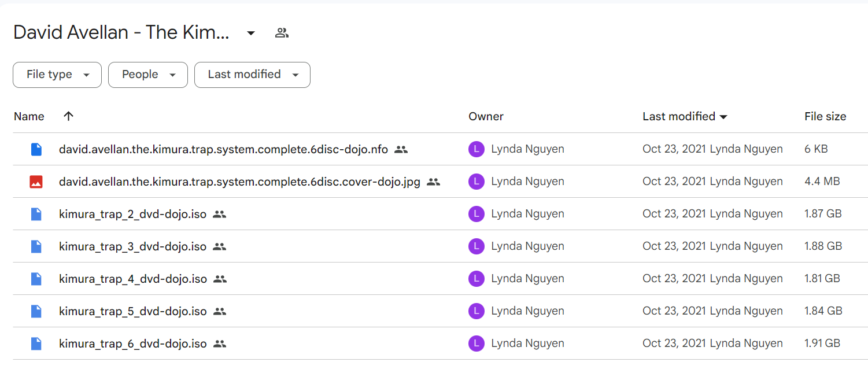Click the shared icon next to the .nfo file
This screenshot has height=373, width=868.
click(x=401, y=149)
